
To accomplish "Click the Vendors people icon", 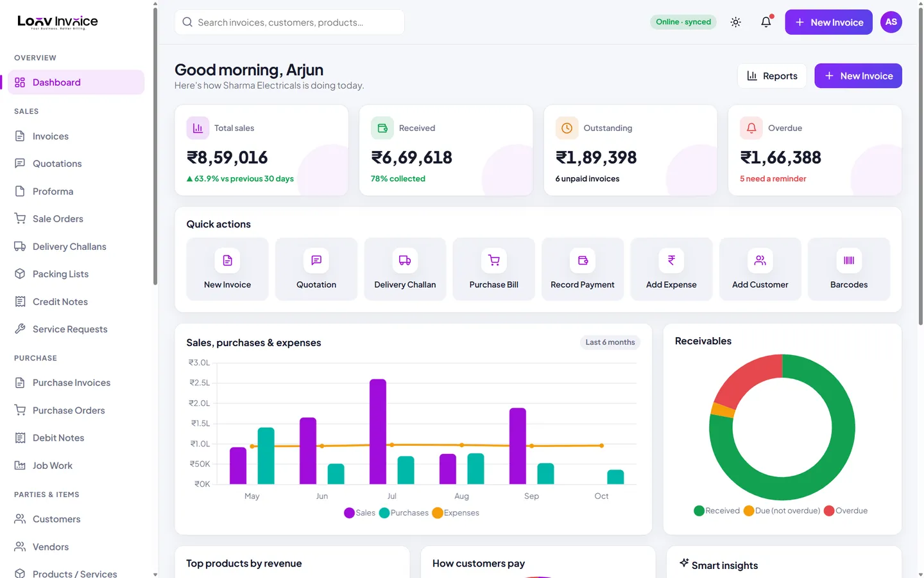I will tap(20, 547).
